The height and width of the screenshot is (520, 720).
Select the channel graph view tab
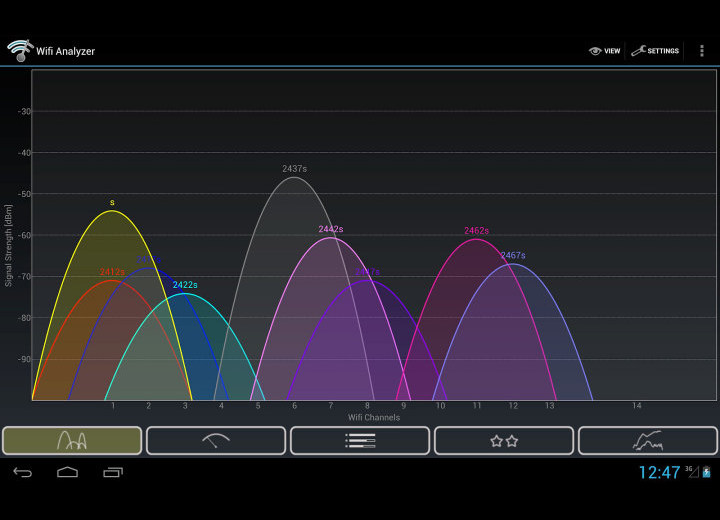(x=72, y=441)
